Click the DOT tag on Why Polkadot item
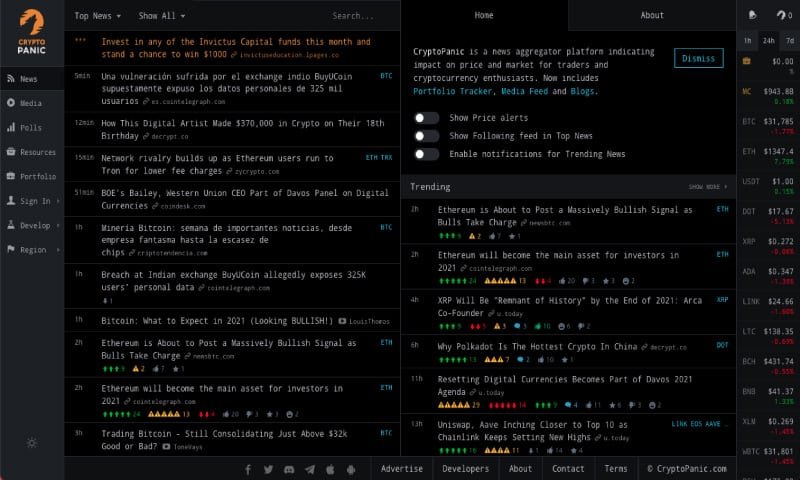Image resolution: width=800 pixels, height=480 pixels. pyautogui.click(x=722, y=345)
